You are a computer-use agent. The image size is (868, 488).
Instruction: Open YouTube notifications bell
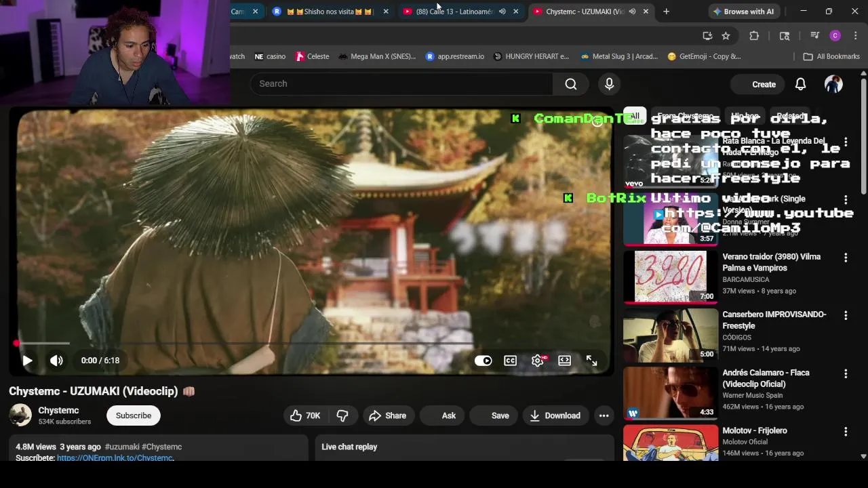tap(801, 84)
